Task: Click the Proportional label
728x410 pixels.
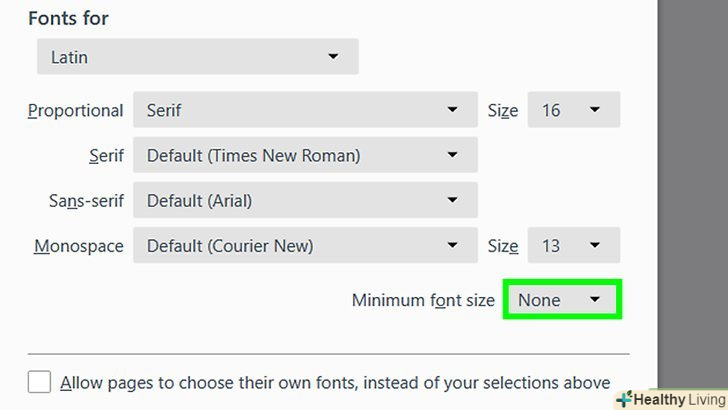Action: pyautogui.click(x=76, y=111)
